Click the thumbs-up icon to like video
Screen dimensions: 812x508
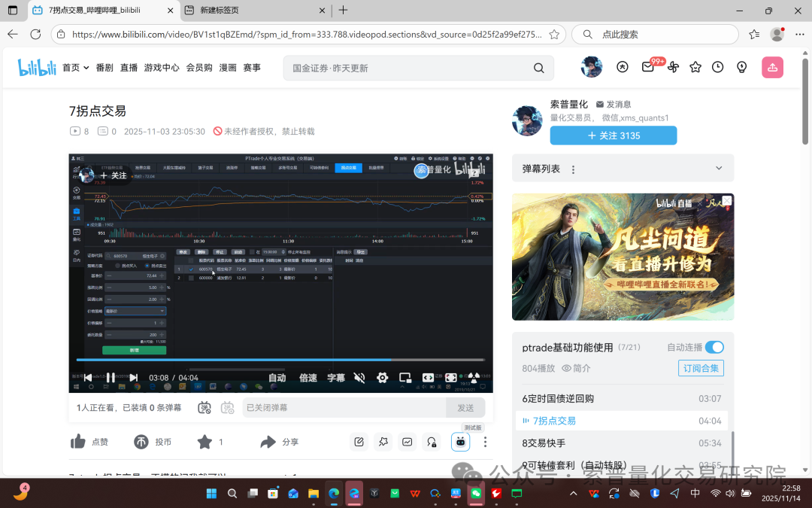tap(79, 442)
